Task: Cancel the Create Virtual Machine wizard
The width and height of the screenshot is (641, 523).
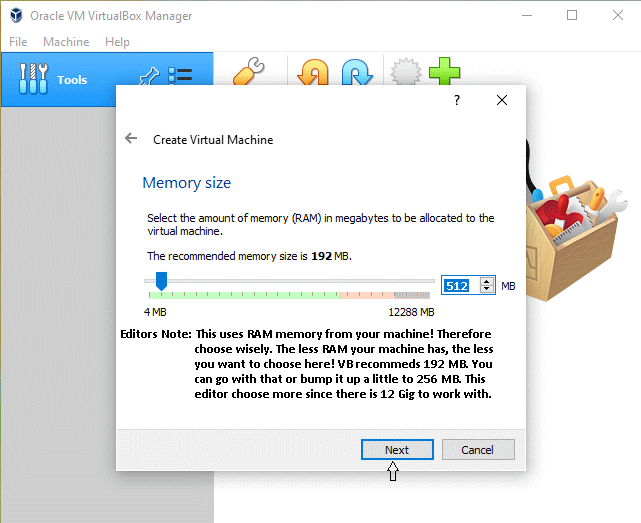Action: point(478,450)
